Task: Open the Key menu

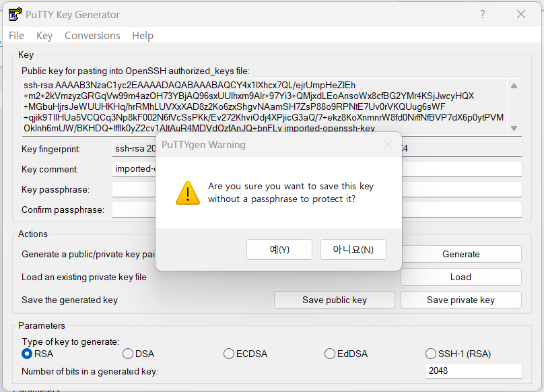Action: [44, 36]
